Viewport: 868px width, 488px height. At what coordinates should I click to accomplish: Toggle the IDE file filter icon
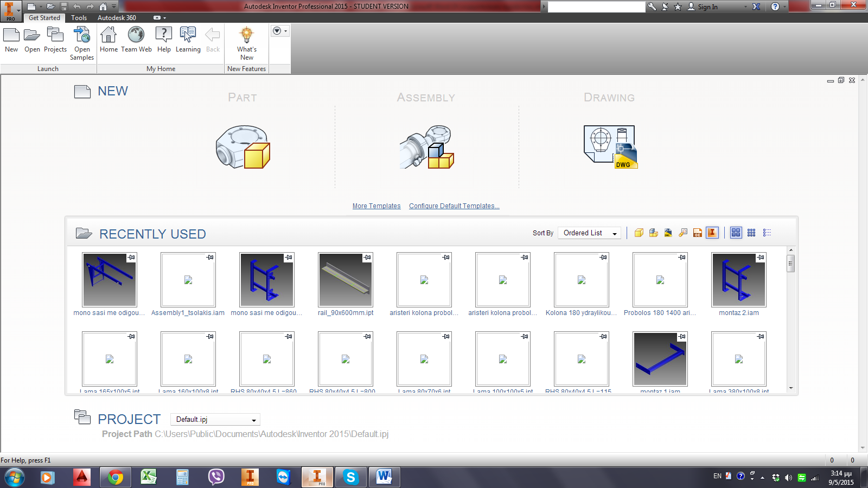point(698,233)
